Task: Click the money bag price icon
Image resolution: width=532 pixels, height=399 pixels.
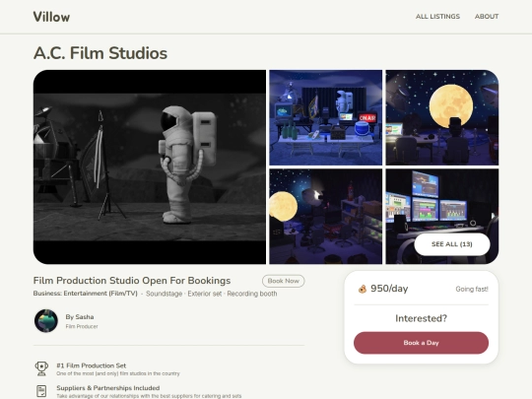Action: click(363, 289)
